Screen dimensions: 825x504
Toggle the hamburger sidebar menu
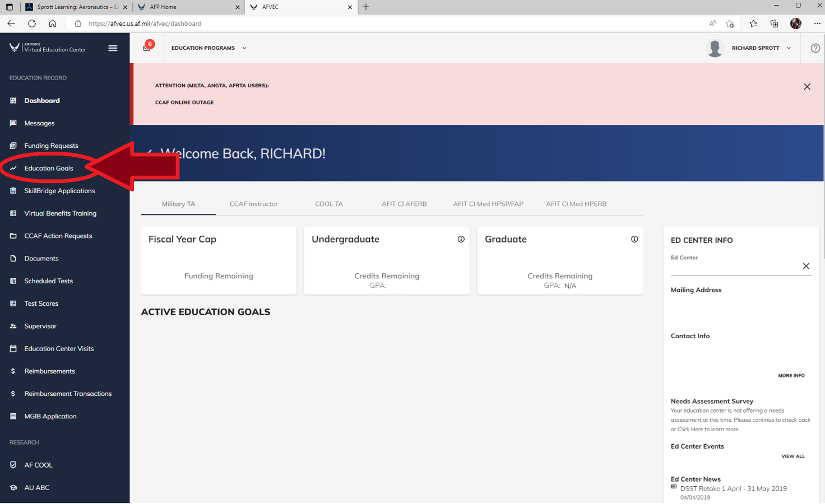click(x=113, y=48)
